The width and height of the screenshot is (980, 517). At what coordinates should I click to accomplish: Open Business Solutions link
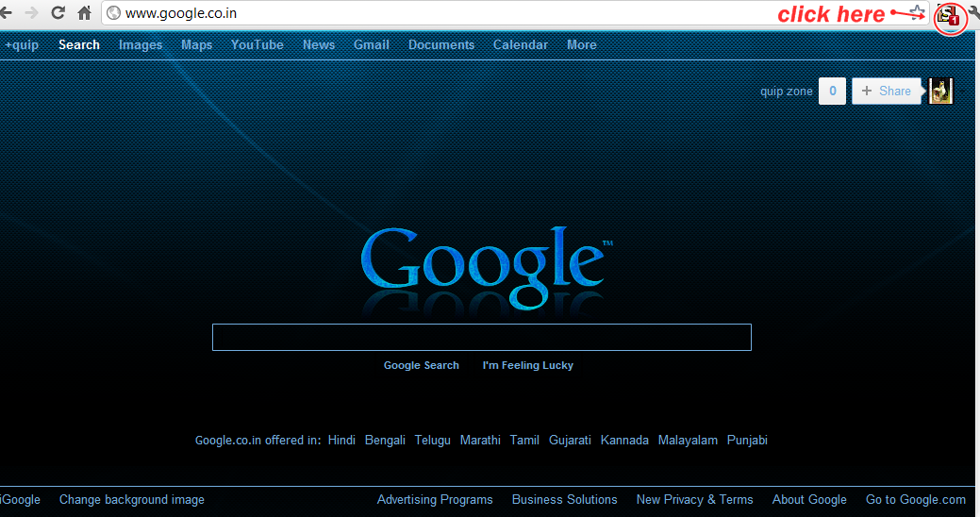[564, 499]
